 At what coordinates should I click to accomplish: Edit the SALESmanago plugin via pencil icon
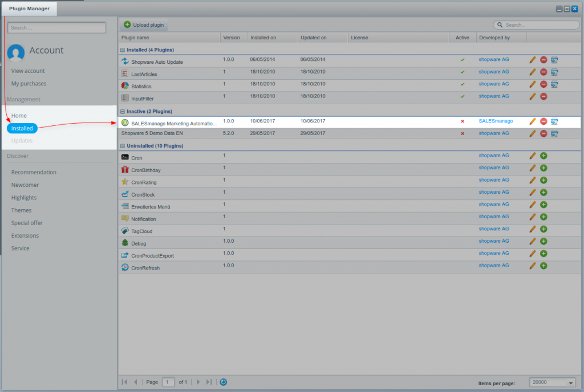533,121
